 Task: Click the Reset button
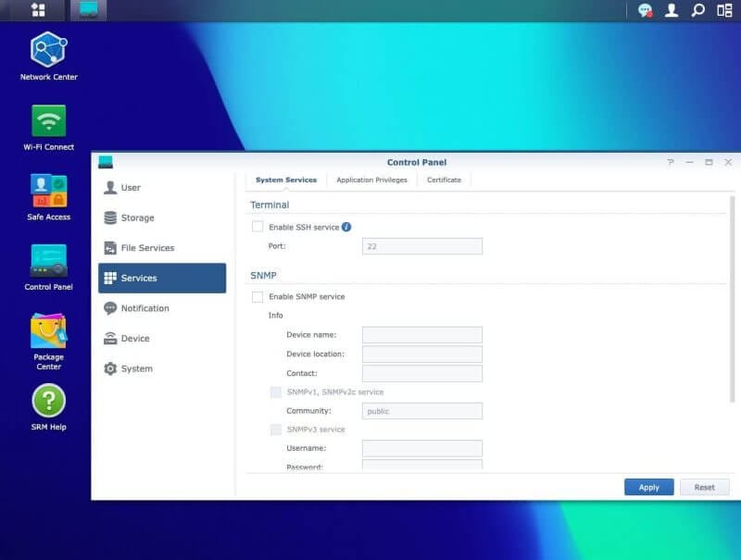point(705,487)
